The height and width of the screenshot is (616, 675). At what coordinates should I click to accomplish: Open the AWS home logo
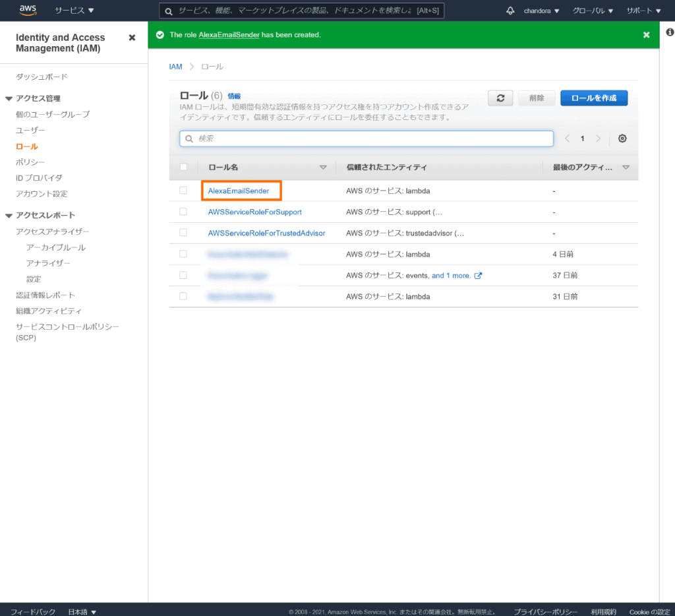coord(28,11)
